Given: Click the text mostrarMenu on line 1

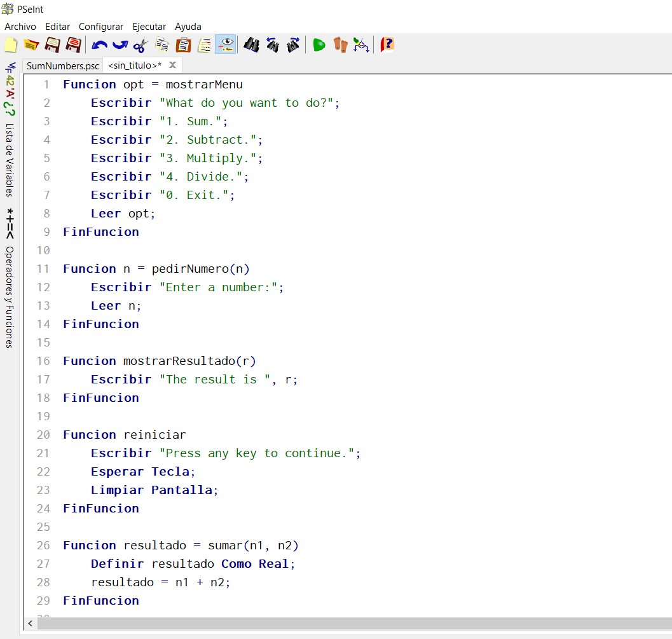Looking at the screenshot, I should pos(204,85).
